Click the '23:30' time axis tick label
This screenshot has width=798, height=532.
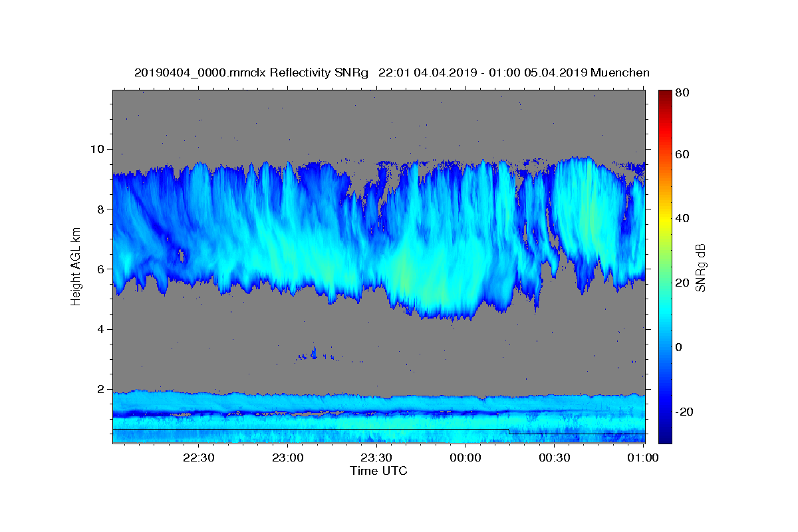coord(376,458)
